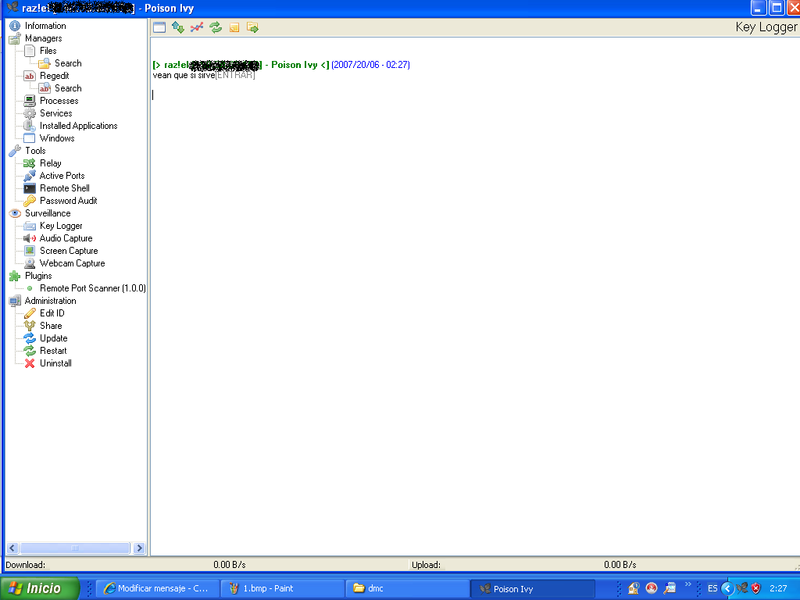Image resolution: width=800 pixels, height=600 pixels.
Task: Click the folder with arrow toolbar icon
Action: click(253, 28)
